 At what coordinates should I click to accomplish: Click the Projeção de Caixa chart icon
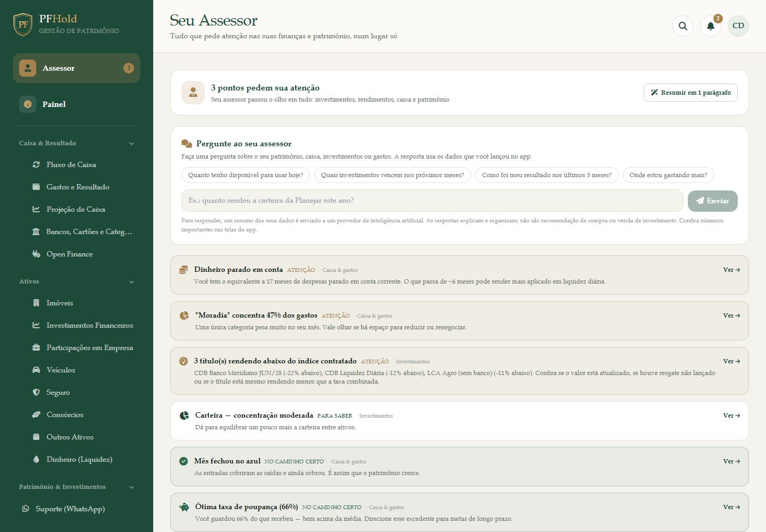(36, 210)
